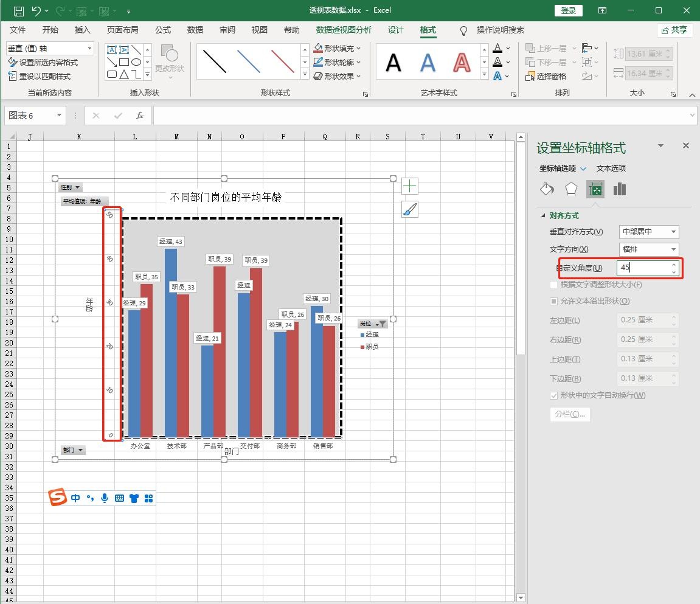Viewport: 700px width, 604px height.
Task: Toggle 形状中的文字自动换行 checkbox
Action: (553, 395)
